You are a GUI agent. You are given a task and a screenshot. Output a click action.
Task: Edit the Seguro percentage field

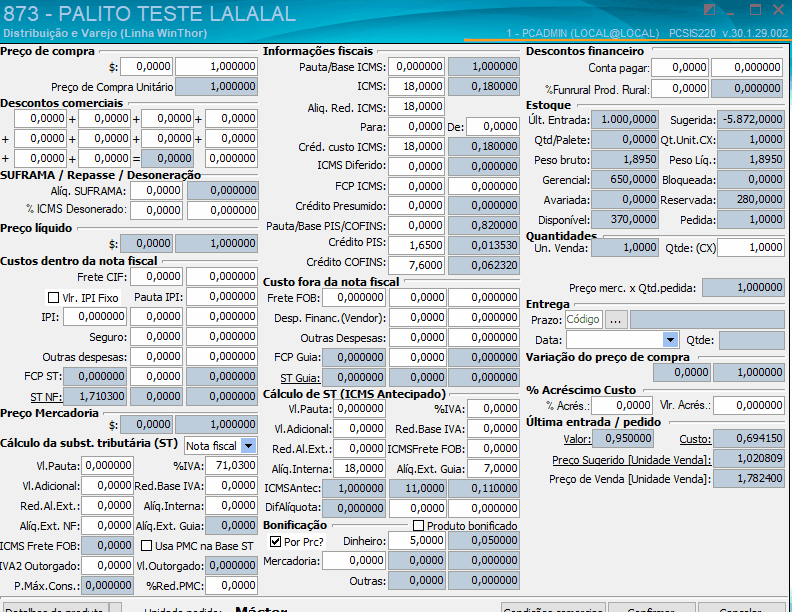click(x=156, y=336)
